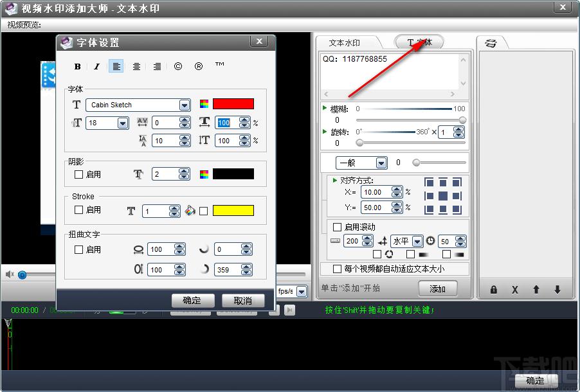Toggle bold in font settings toolbar
This screenshot has height=392, width=580.
point(77,67)
